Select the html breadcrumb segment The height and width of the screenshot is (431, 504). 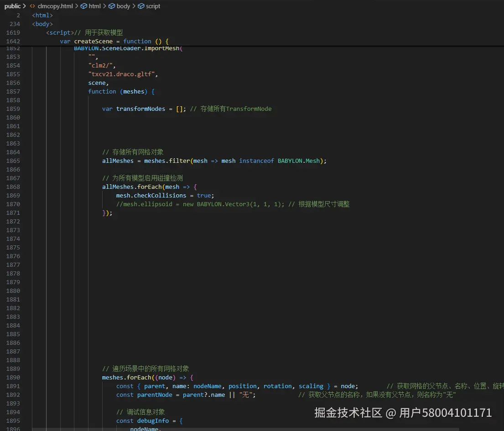coord(94,6)
